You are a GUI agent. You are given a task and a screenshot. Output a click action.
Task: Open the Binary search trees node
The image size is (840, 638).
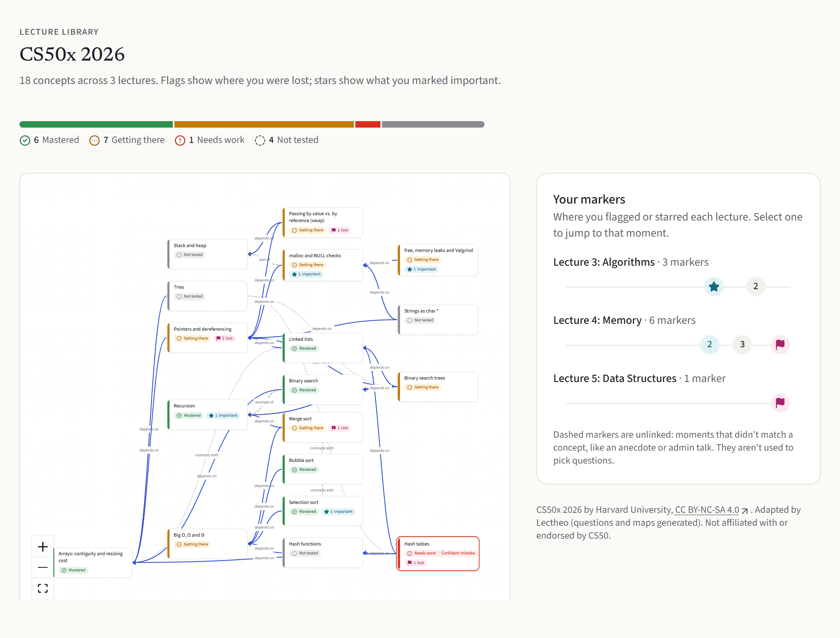pos(438,386)
